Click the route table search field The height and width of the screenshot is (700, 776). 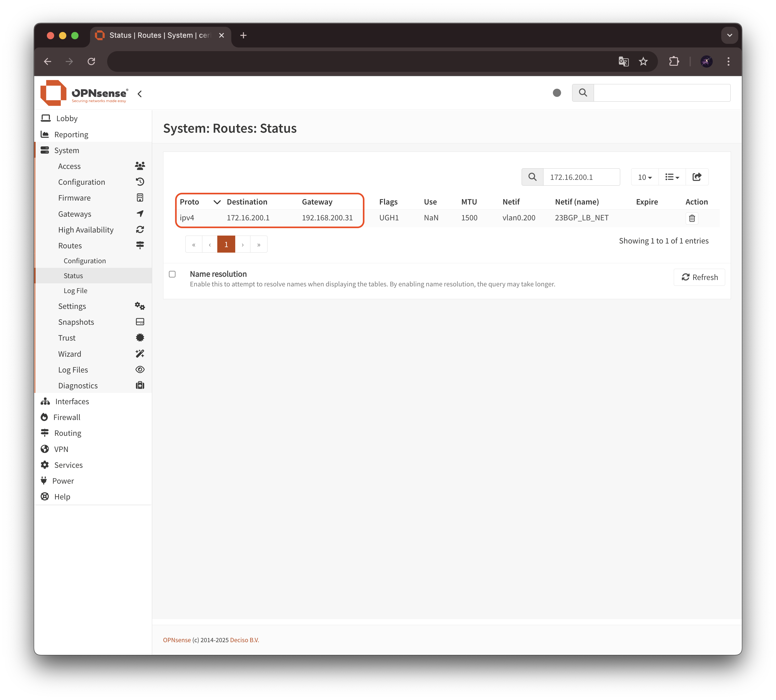pos(581,177)
